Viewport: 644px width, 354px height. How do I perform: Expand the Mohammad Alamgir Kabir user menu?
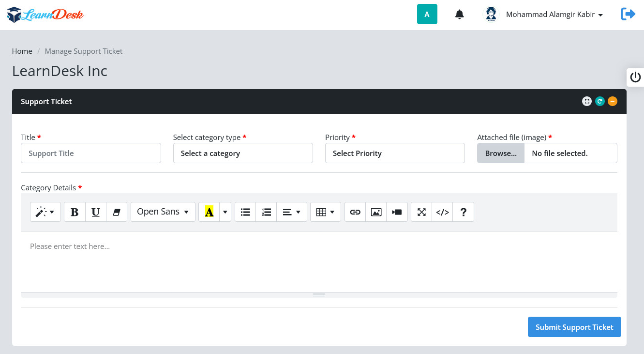pyautogui.click(x=554, y=15)
